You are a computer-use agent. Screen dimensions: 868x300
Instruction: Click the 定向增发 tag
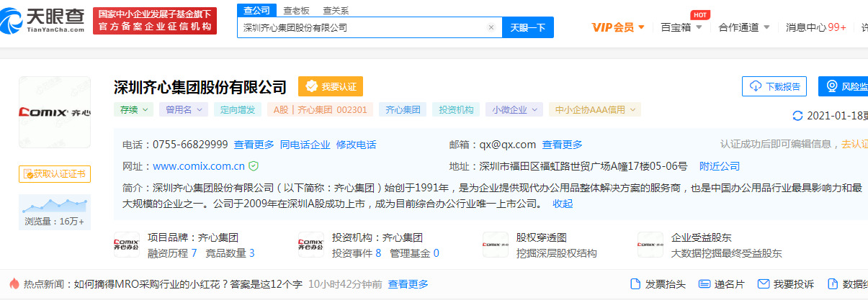pos(238,109)
